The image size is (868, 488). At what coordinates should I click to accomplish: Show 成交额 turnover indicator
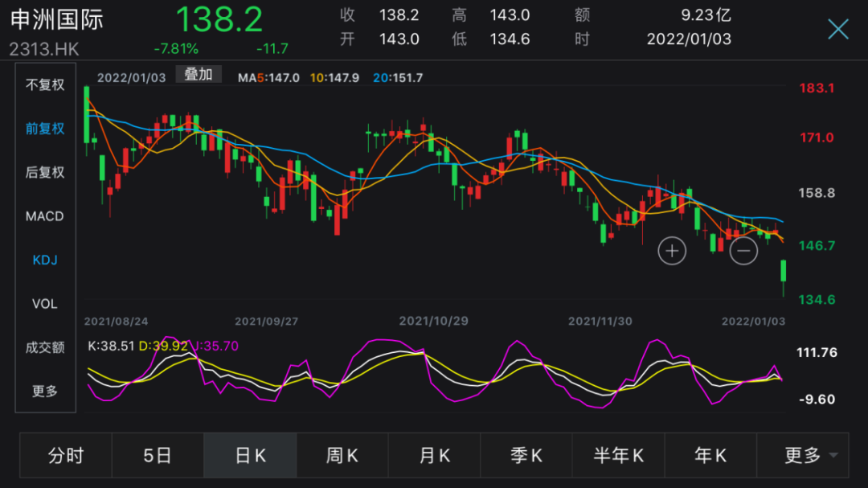[x=45, y=347]
